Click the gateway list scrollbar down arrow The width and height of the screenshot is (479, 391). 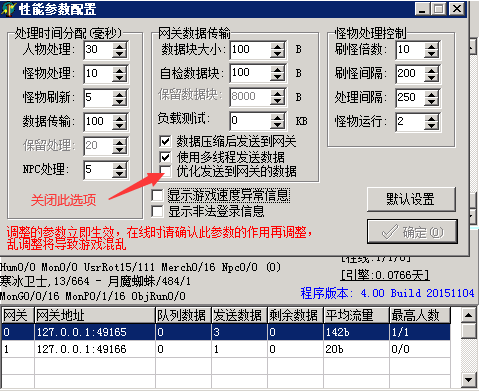coord(469,379)
